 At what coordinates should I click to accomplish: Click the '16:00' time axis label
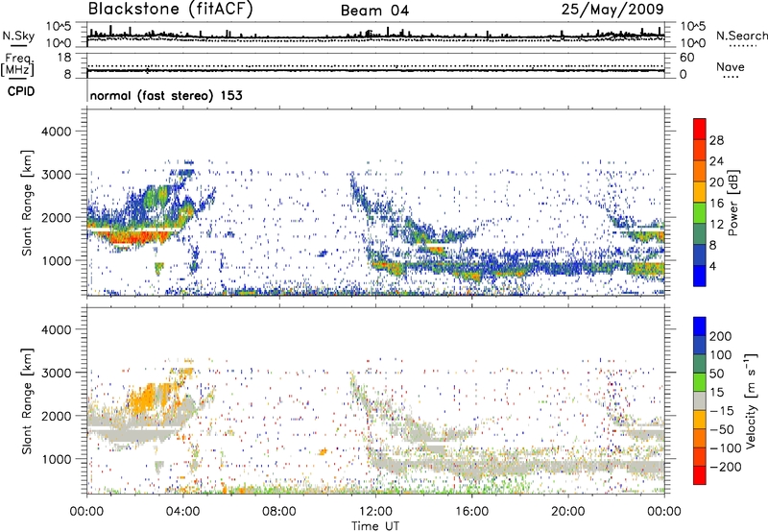pyautogui.click(x=471, y=512)
